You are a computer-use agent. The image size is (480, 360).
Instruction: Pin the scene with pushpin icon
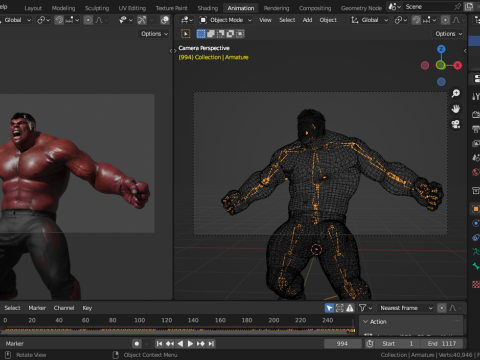click(457, 7)
